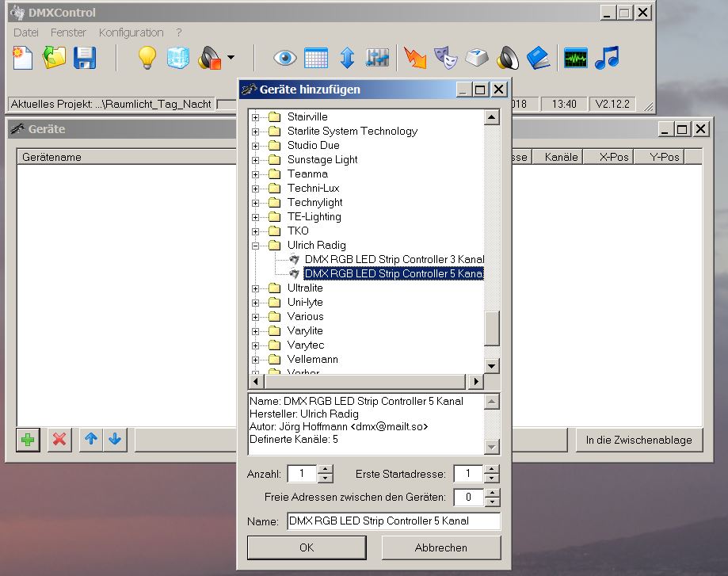728x576 pixels.
Task: Open the Fenster menu
Action: pyautogui.click(x=69, y=32)
